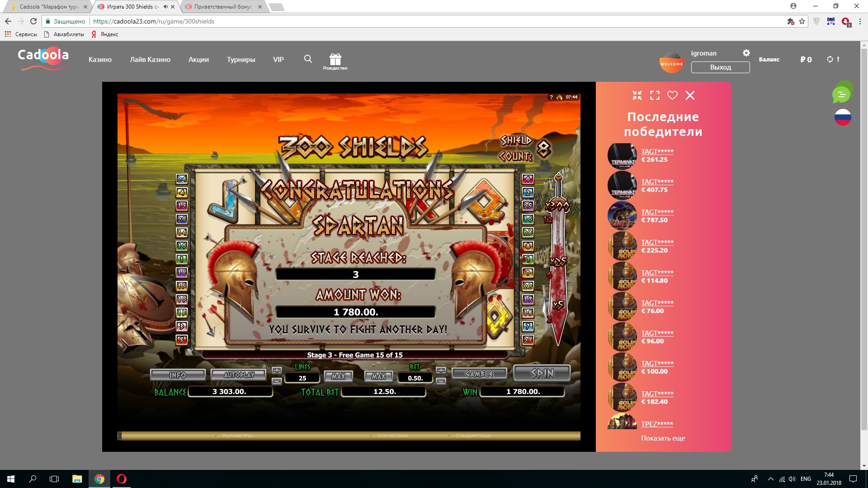This screenshot has height=488, width=868.
Task: Mute the 300 Shields tab audio
Action: click(165, 7)
